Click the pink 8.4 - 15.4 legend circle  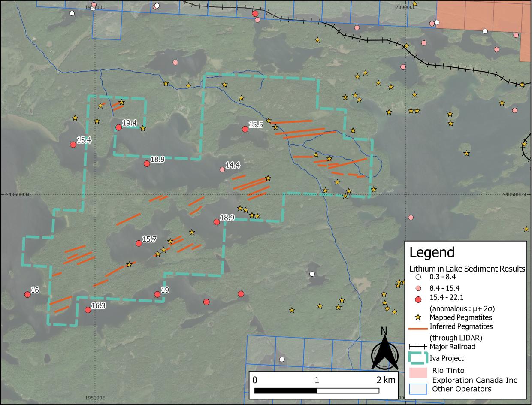[x=418, y=287]
